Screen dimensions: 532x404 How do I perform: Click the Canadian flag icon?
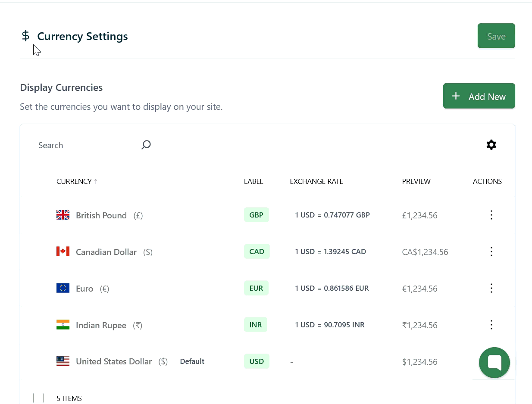pyautogui.click(x=63, y=252)
